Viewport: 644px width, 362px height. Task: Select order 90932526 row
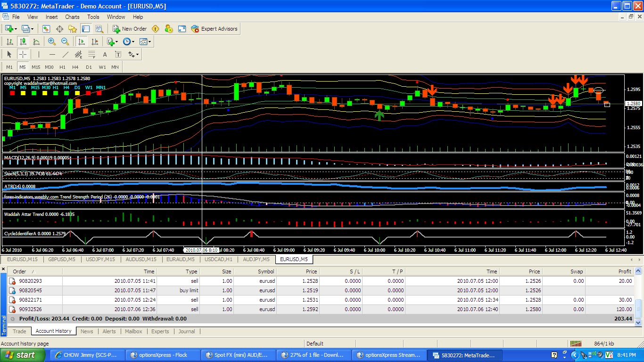[321, 309]
